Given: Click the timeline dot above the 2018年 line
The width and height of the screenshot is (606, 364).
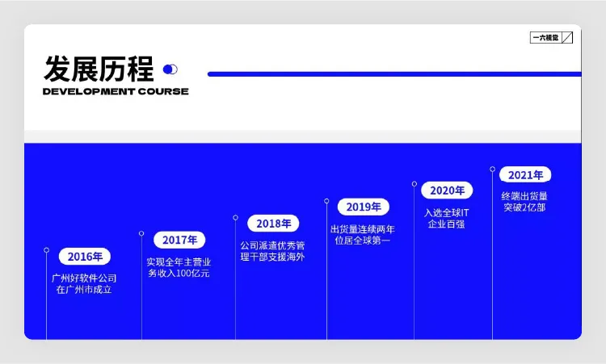Looking at the screenshot, I should coord(235,218).
